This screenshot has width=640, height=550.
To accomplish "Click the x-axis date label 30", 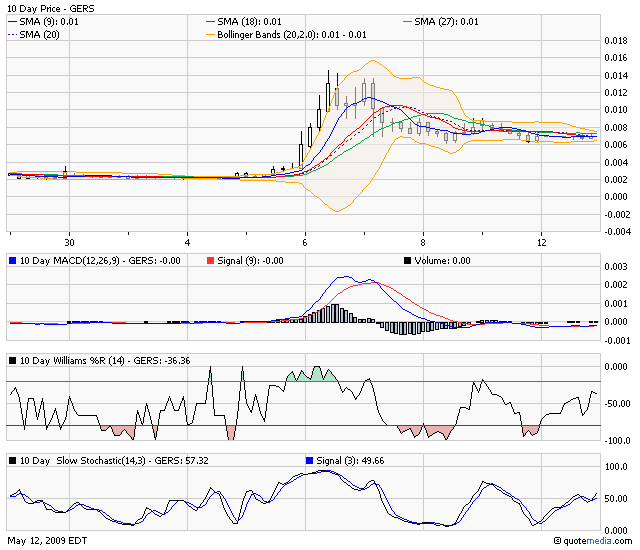I will pyautogui.click(x=69, y=242).
